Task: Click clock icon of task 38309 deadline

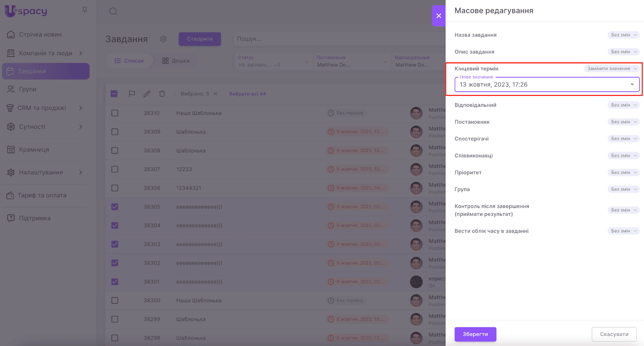Action: pos(331,132)
